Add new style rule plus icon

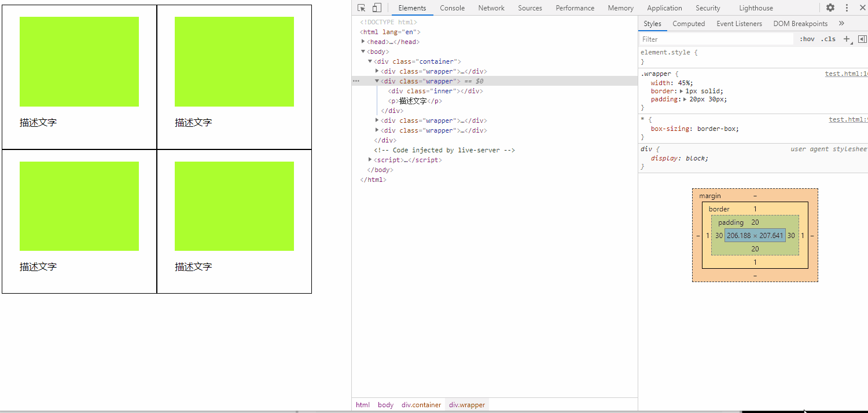(x=847, y=39)
